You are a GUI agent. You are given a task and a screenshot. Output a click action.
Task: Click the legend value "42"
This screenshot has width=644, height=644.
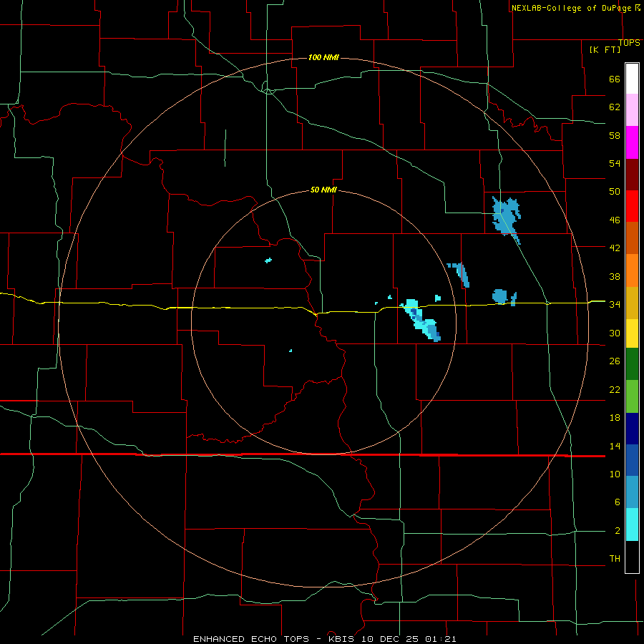(615, 248)
